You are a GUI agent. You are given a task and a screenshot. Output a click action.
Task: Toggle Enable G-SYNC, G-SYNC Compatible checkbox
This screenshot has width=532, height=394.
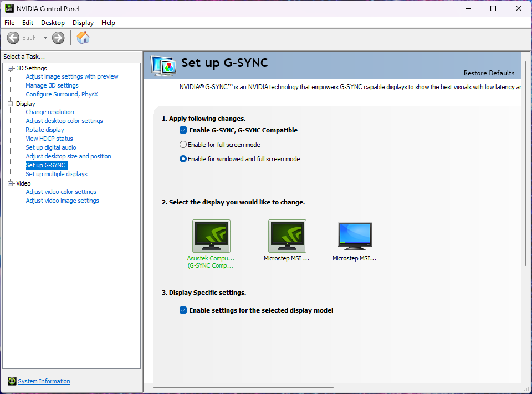tap(183, 130)
